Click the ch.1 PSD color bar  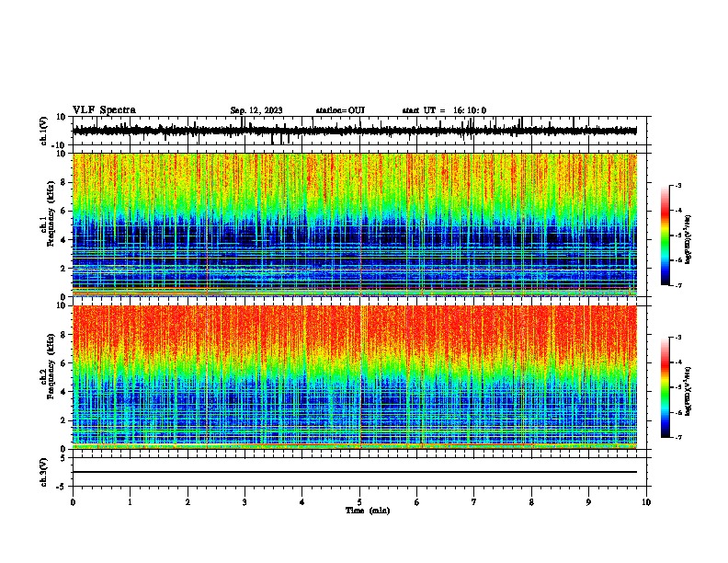665,236
